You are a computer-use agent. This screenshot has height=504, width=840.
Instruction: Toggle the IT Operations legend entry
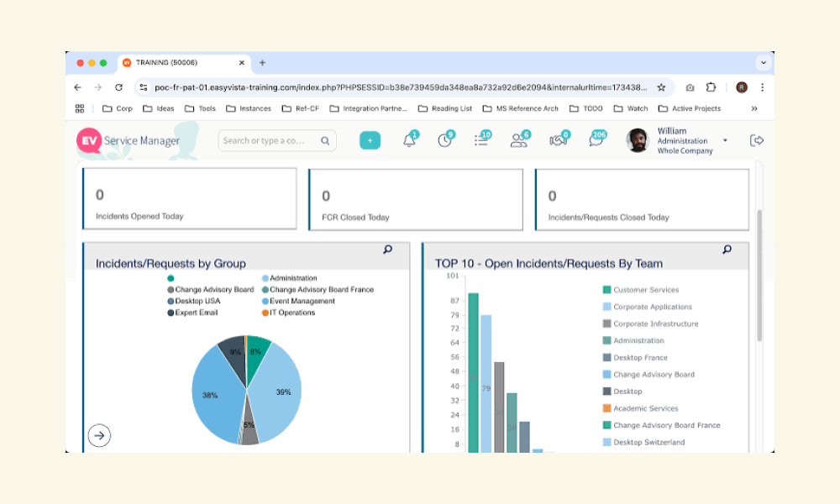click(x=289, y=312)
